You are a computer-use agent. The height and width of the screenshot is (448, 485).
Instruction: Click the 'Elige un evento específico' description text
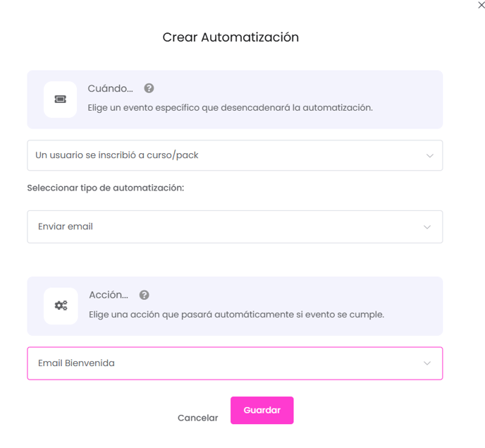pos(230,108)
